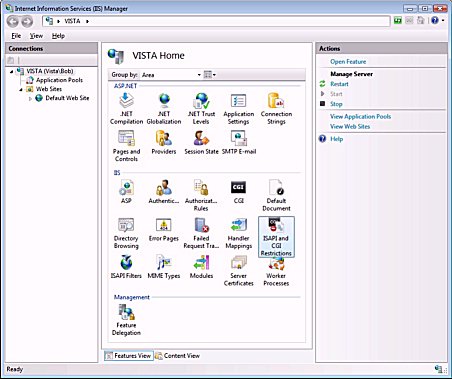Click View Application Pools link

point(360,116)
